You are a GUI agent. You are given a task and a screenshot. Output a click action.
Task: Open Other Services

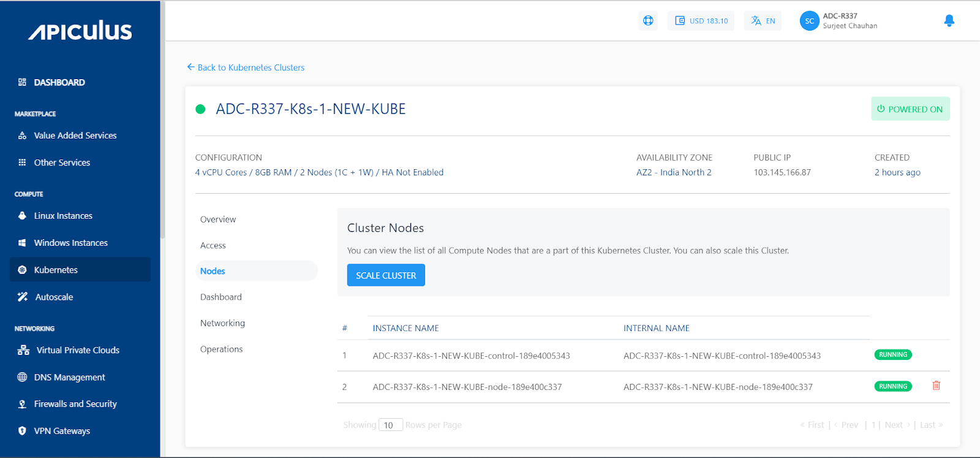click(62, 162)
